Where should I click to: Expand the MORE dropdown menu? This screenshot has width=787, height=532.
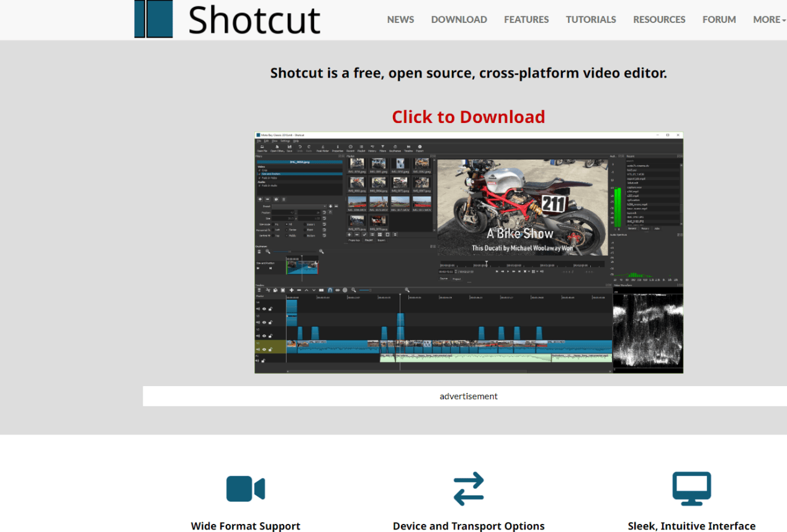[x=769, y=19]
